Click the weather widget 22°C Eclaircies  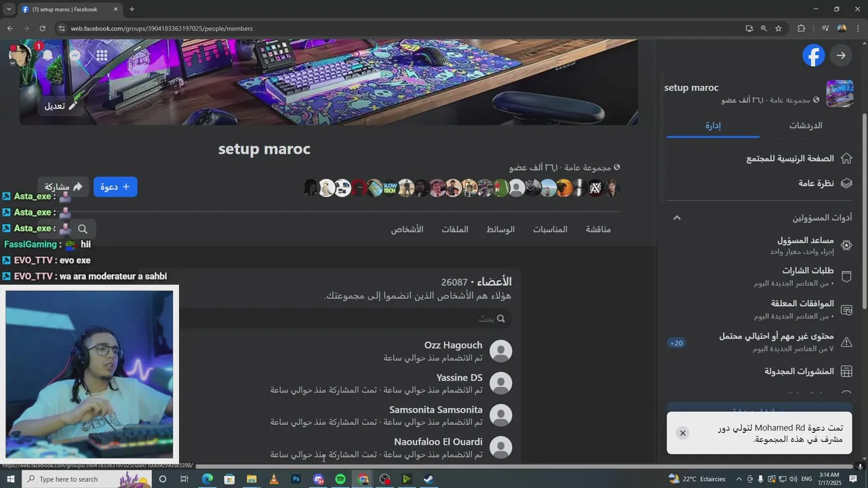(x=697, y=479)
